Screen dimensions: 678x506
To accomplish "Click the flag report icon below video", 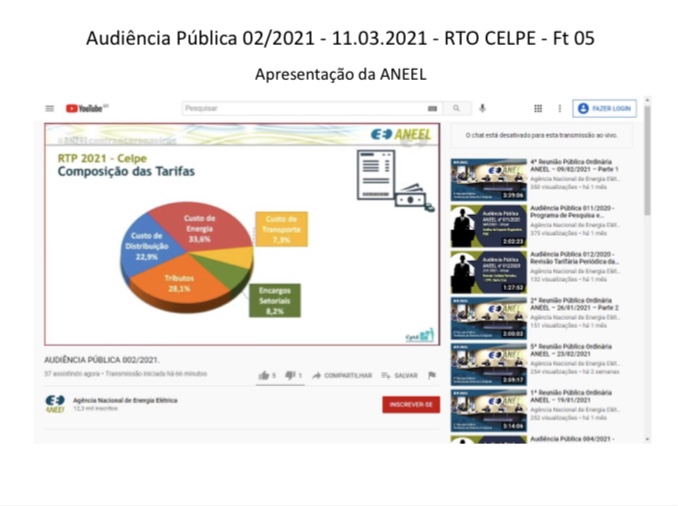I will coord(432,376).
